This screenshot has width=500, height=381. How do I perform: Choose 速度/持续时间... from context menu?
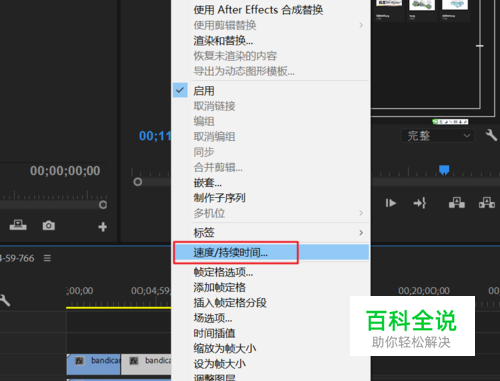[271, 253]
